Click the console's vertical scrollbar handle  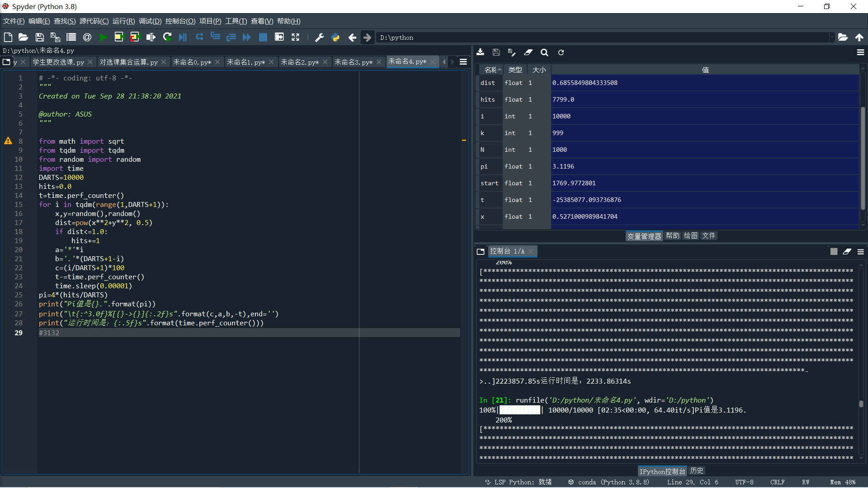click(861, 404)
